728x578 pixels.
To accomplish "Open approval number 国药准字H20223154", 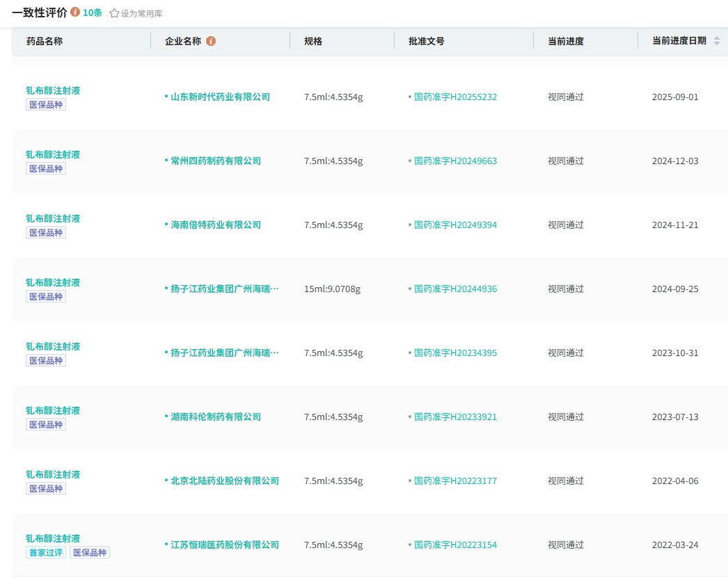I will [x=455, y=545].
